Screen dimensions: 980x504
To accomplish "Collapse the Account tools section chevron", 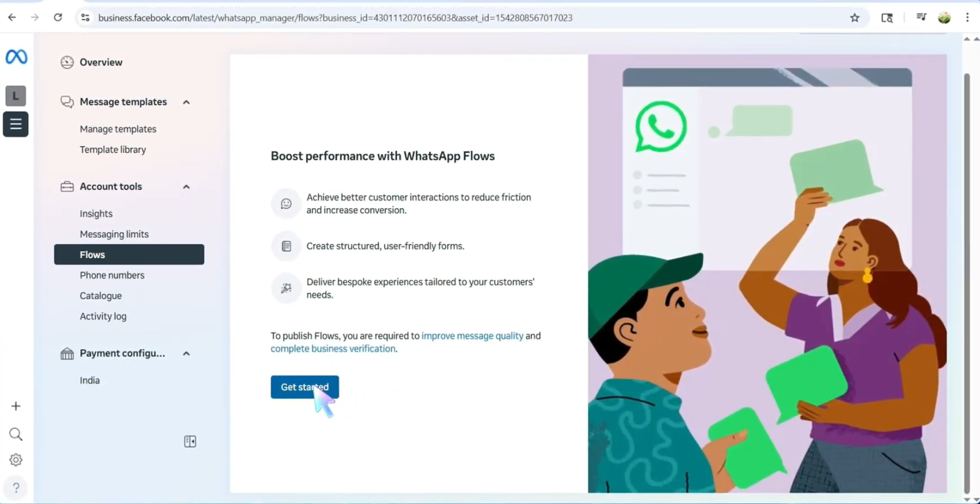I will click(186, 187).
